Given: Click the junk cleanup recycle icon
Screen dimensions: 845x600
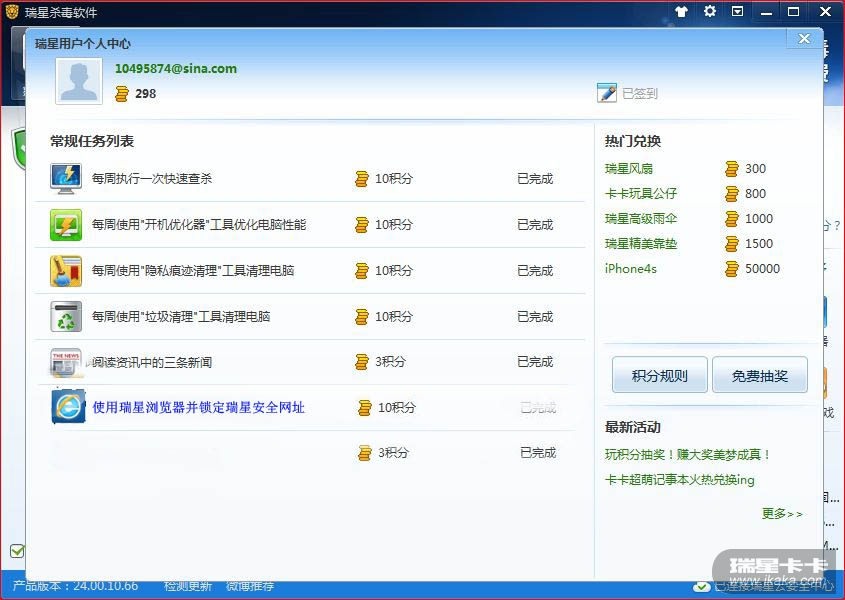Looking at the screenshot, I should 66,316.
